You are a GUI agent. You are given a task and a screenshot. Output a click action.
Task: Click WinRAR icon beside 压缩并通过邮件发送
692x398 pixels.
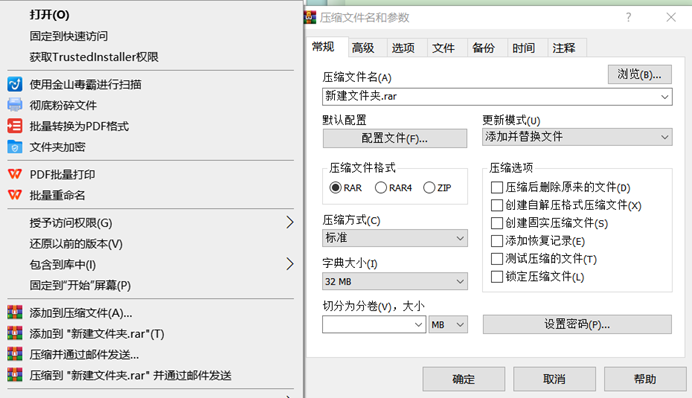point(15,354)
